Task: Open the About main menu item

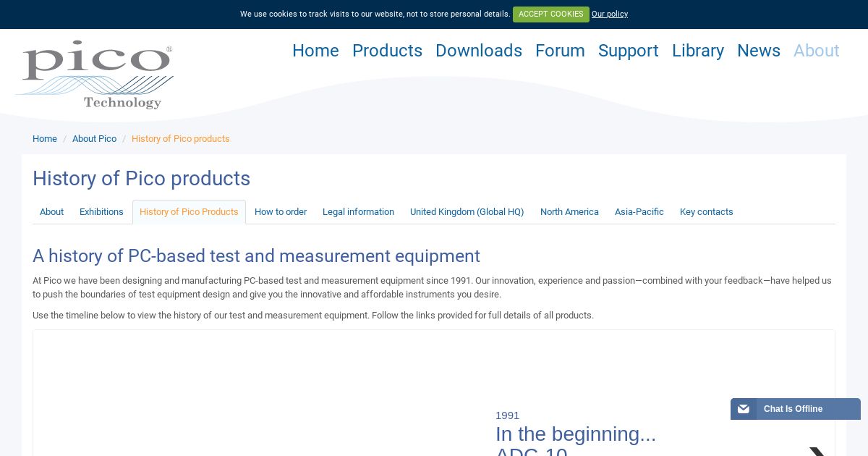Action: click(x=817, y=51)
